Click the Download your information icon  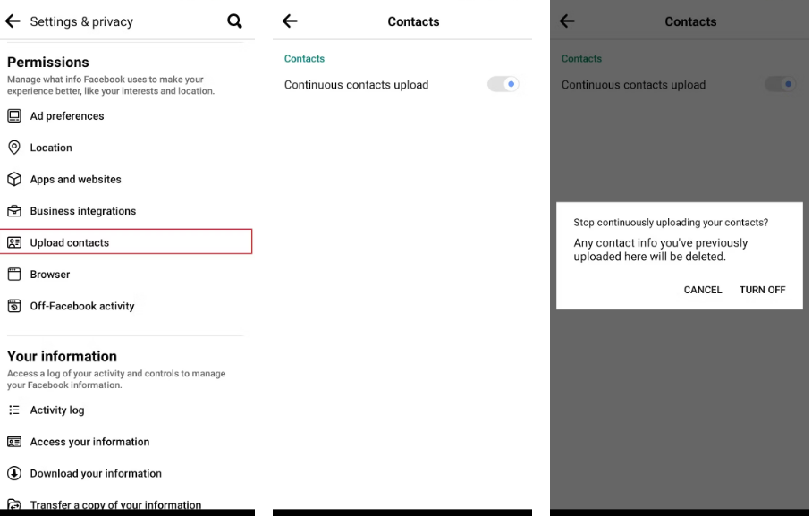tap(14, 473)
